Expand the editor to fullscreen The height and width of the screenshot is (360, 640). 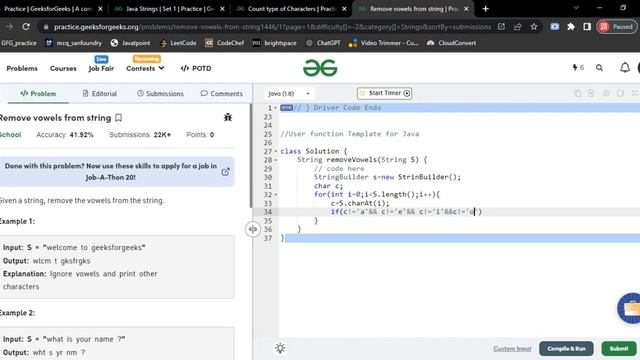pos(635,93)
